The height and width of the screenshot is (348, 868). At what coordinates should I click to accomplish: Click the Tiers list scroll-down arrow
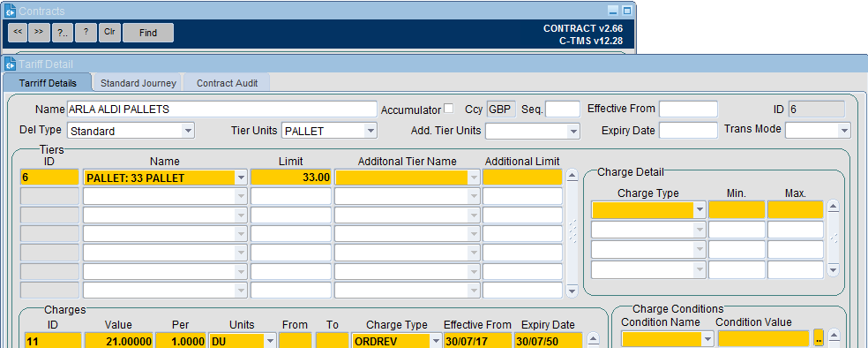[x=572, y=291]
